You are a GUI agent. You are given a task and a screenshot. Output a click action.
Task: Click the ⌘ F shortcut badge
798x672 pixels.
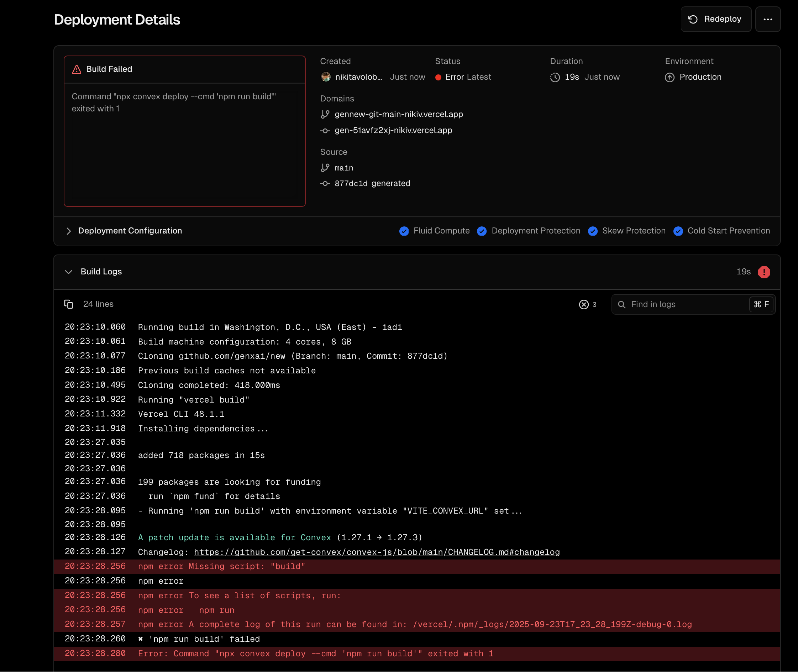click(x=761, y=304)
